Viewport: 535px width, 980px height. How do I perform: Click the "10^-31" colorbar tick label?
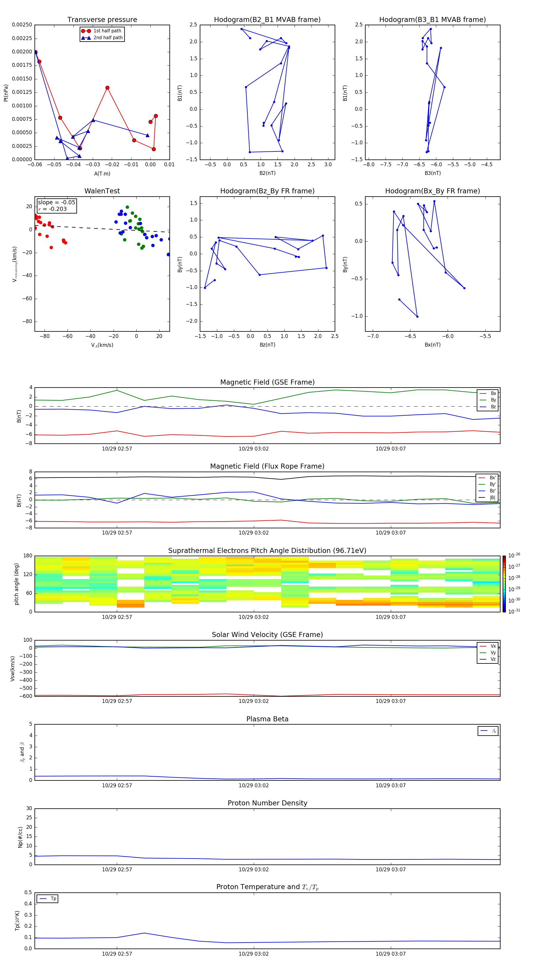tap(514, 611)
